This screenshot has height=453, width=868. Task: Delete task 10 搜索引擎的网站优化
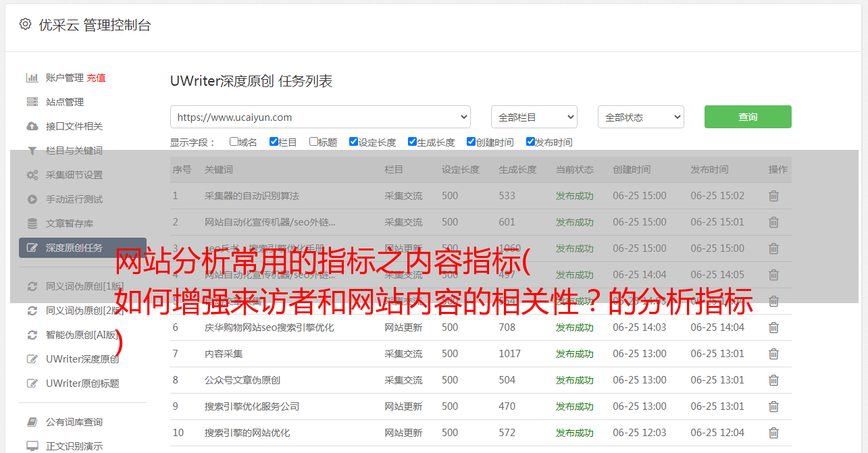point(774,433)
